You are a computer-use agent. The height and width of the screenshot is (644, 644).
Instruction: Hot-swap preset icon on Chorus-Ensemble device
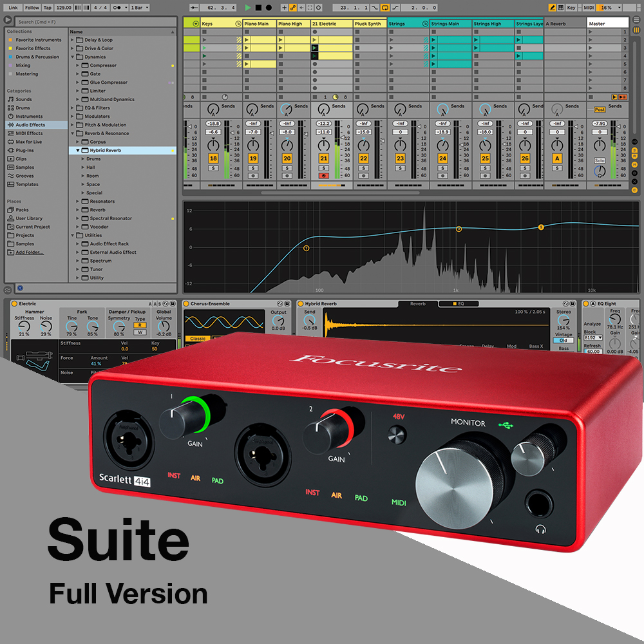pos(279,304)
